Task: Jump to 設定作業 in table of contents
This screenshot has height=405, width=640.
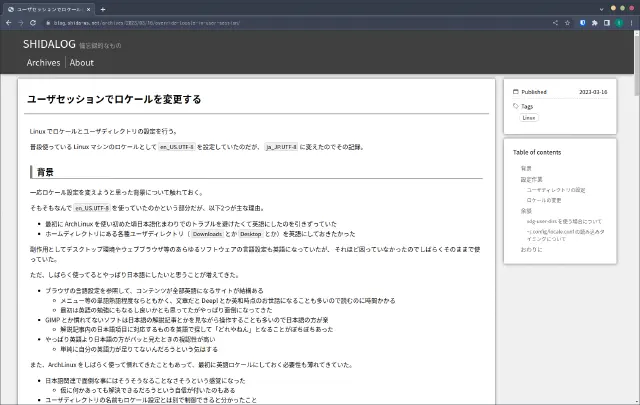Action: click(531, 179)
